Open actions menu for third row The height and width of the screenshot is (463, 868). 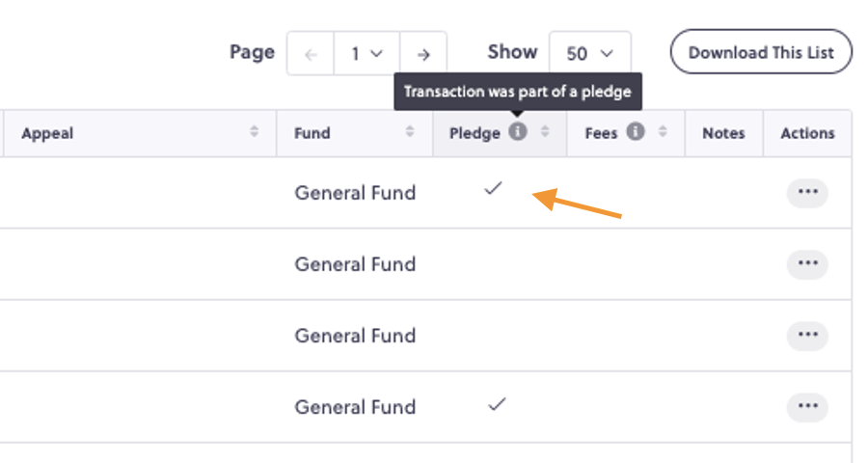pos(807,336)
